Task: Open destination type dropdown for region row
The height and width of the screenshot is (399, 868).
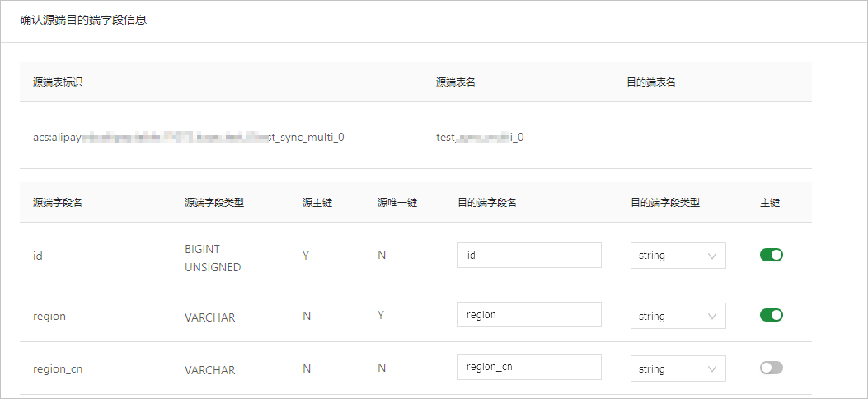Action: (x=678, y=316)
